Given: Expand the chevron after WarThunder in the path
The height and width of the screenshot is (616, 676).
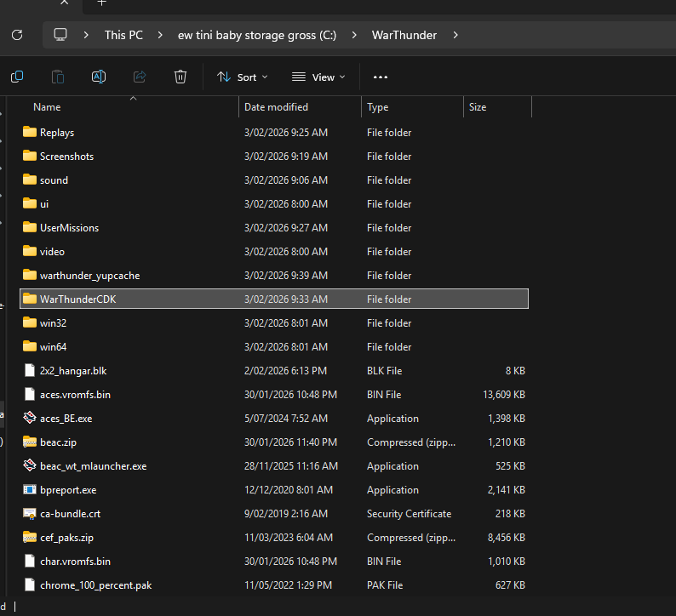Looking at the screenshot, I should [455, 35].
